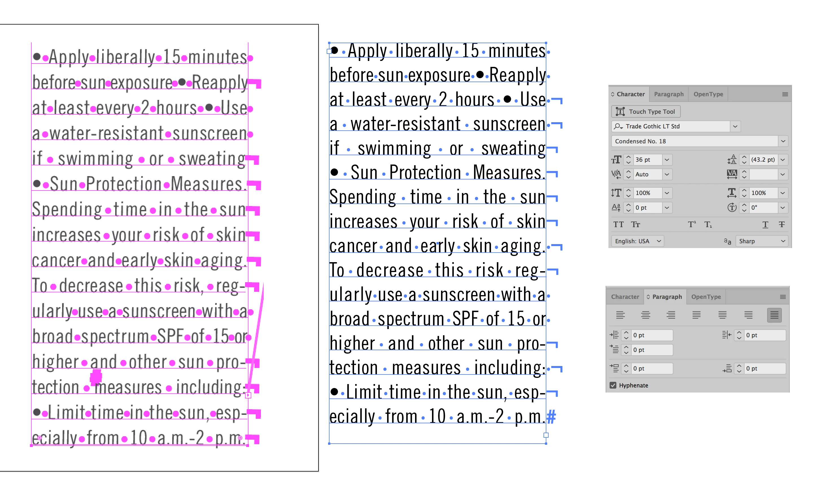This screenshot has width=814, height=504.
Task: Select Align Left paragraph icon
Action: click(x=620, y=315)
